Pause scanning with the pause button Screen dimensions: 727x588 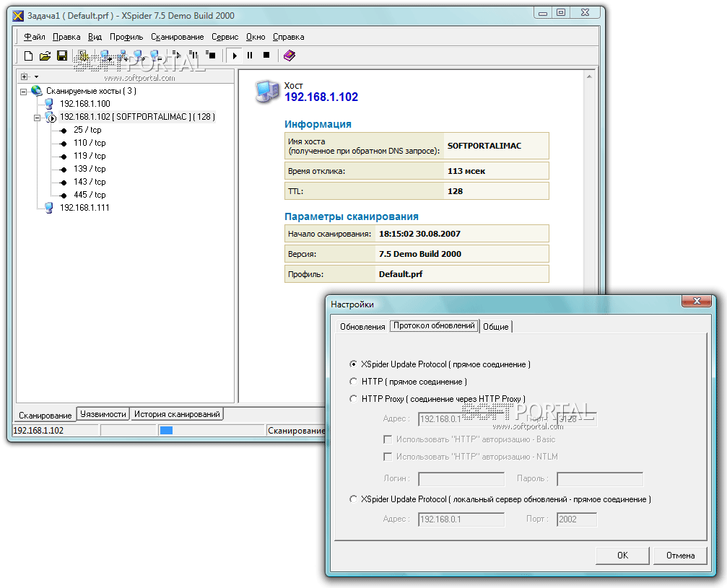click(250, 55)
